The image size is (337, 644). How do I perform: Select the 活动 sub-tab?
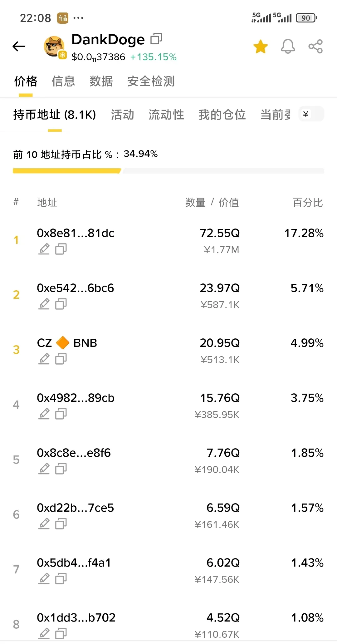[122, 115]
